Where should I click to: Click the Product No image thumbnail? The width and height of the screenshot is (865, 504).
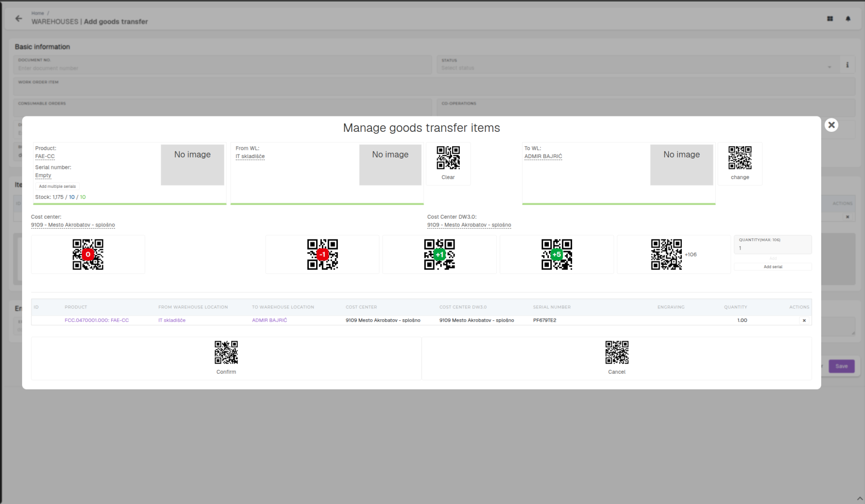193,165
